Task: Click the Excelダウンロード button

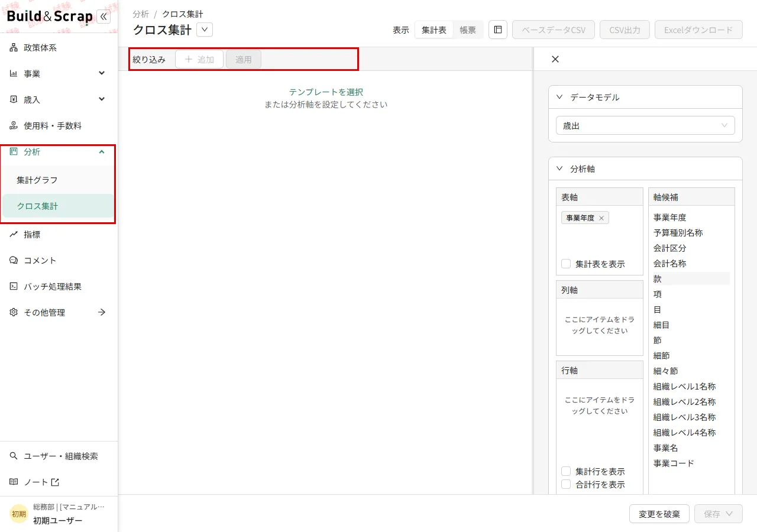Action: coord(698,30)
